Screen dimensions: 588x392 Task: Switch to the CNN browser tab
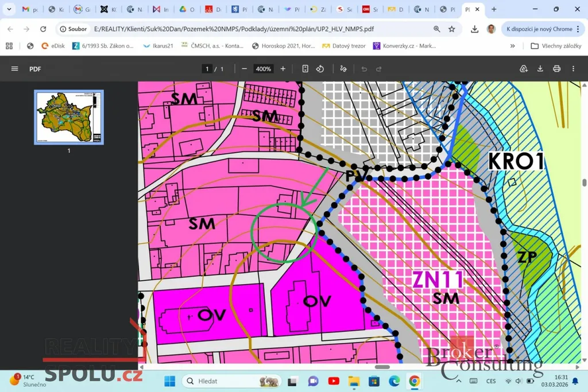(370, 10)
